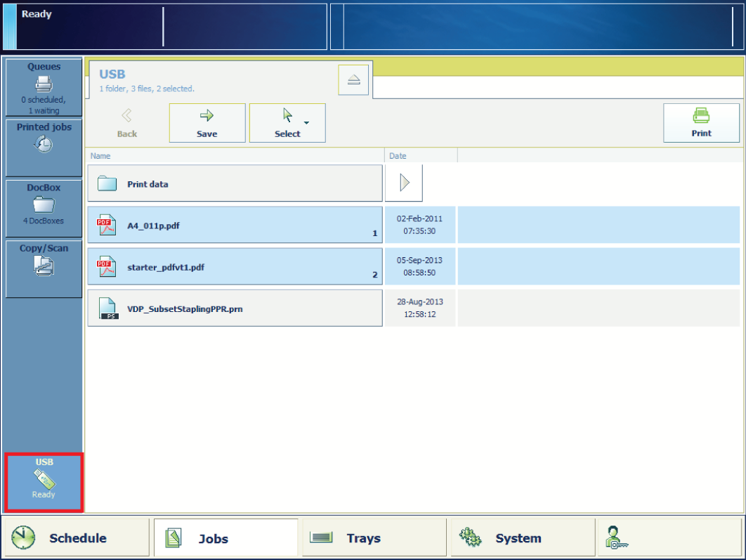The height and width of the screenshot is (560, 746).
Task: Go back to previous folder
Action: click(127, 123)
